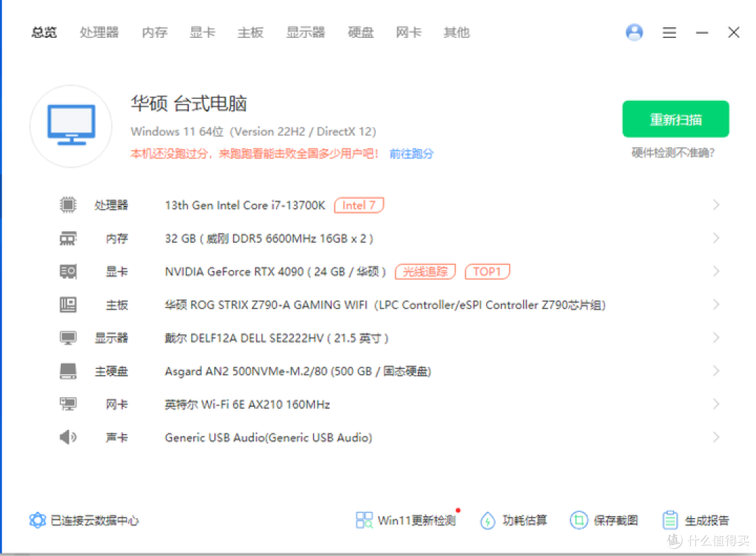The width and height of the screenshot is (756, 556).
Task: Click the 保存截图 label
Action: pyautogui.click(x=616, y=521)
